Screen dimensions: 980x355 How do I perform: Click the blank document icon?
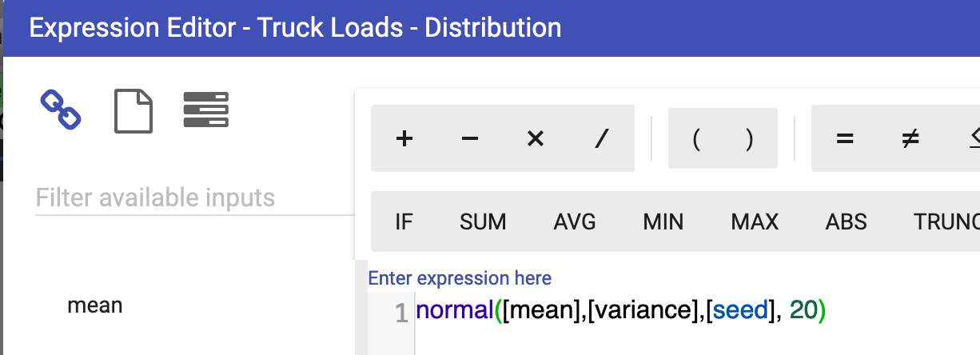(133, 110)
